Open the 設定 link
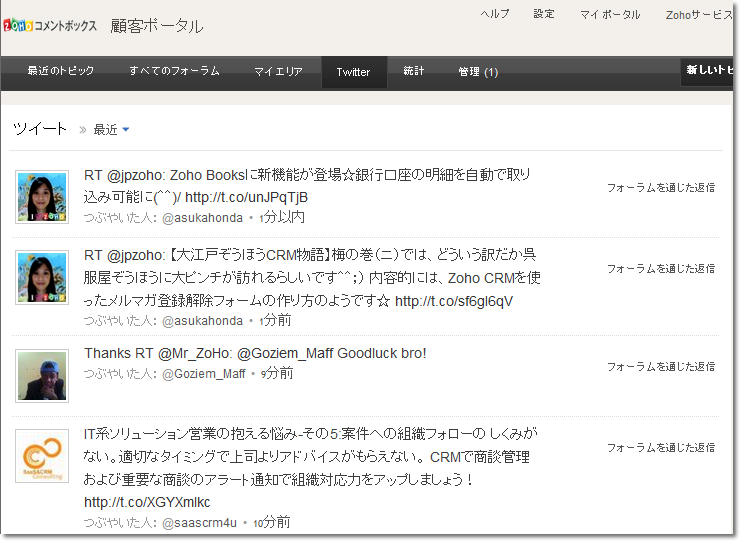The height and width of the screenshot is (542, 741). click(543, 14)
